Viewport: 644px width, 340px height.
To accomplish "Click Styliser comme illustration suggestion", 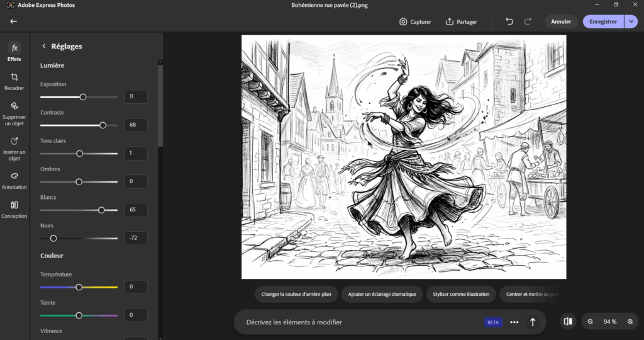I will tap(461, 295).
